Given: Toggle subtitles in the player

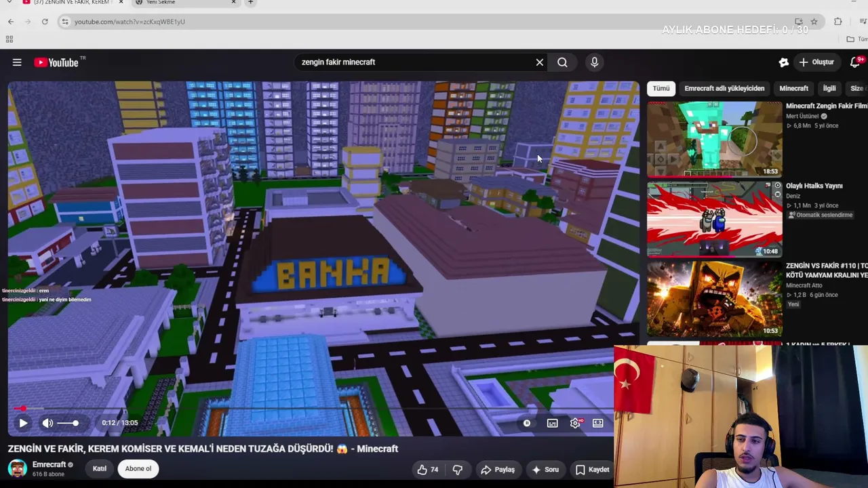Looking at the screenshot, I should point(553,423).
